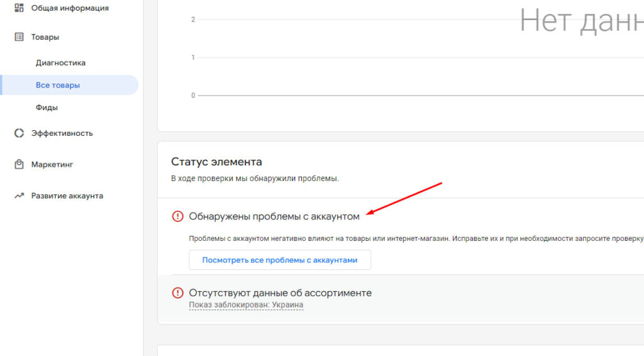This screenshot has height=356, width=644.
Task: Open Общая информация in the sidebar
Action: (70, 8)
